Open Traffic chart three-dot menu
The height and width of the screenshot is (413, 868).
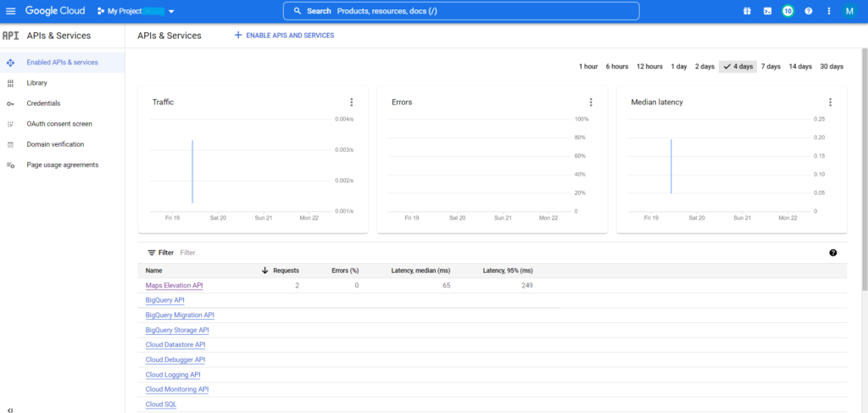[x=351, y=103]
